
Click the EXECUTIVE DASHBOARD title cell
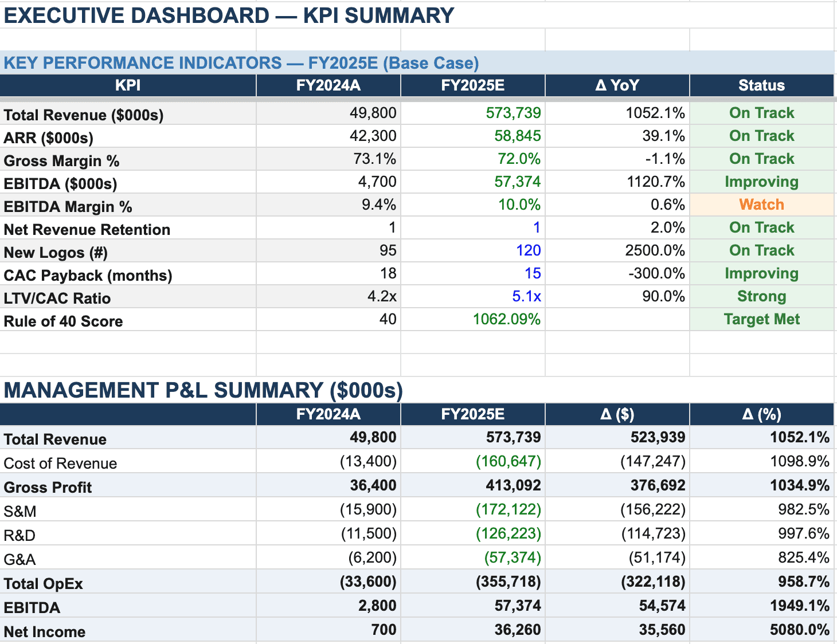[x=227, y=15]
